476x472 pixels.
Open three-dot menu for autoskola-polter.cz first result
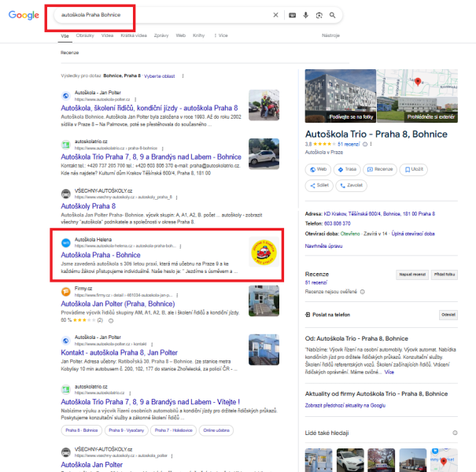(135, 100)
